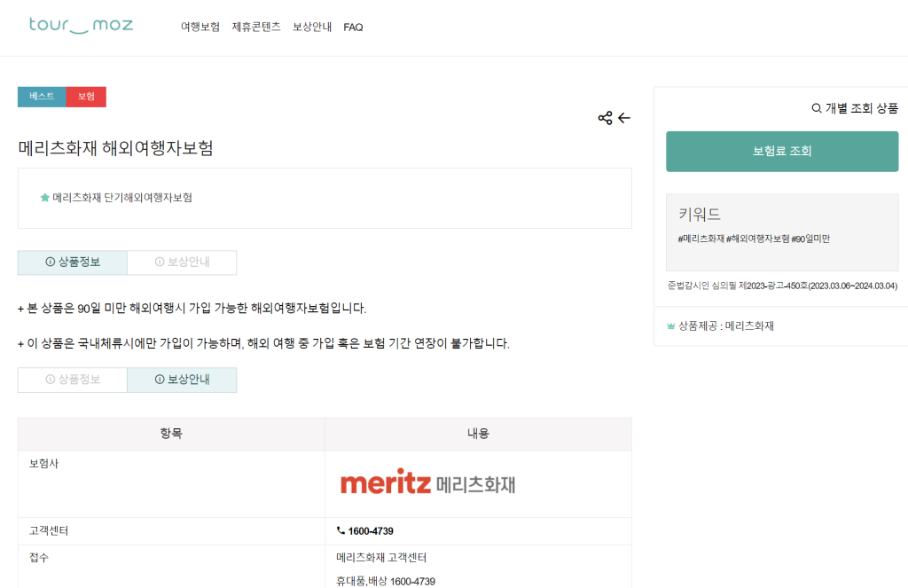Image resolution: width=908 pixels, height=588 pixels.
Task: Click the 키워드 heading
Action: pyautogui.click(x=700, y=215)
